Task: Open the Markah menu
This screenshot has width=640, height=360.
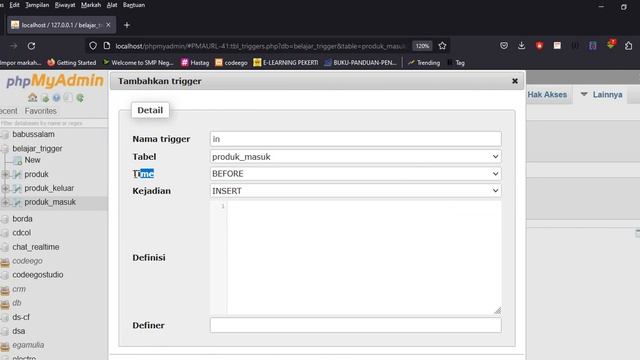Action: coord(91,5)
